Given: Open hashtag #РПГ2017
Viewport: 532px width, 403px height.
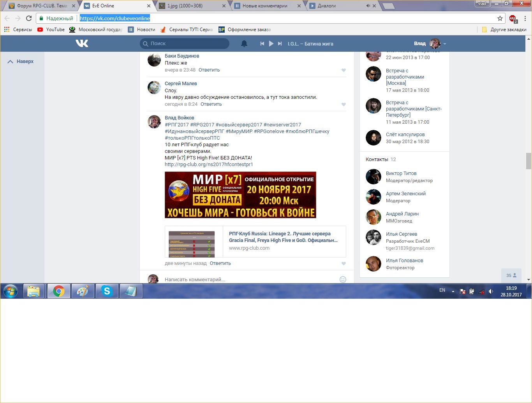Looking at the screenshot, I should pyautogui.click(x=177, y=125).
